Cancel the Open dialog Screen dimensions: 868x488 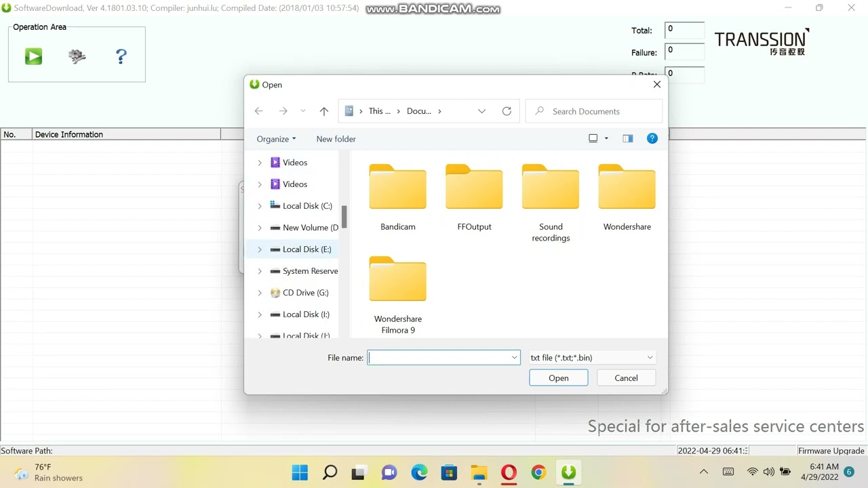tap(627, 378)
